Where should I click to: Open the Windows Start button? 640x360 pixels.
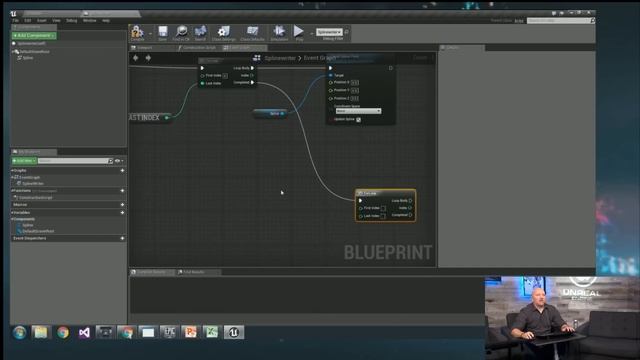[x=19, y=333]
